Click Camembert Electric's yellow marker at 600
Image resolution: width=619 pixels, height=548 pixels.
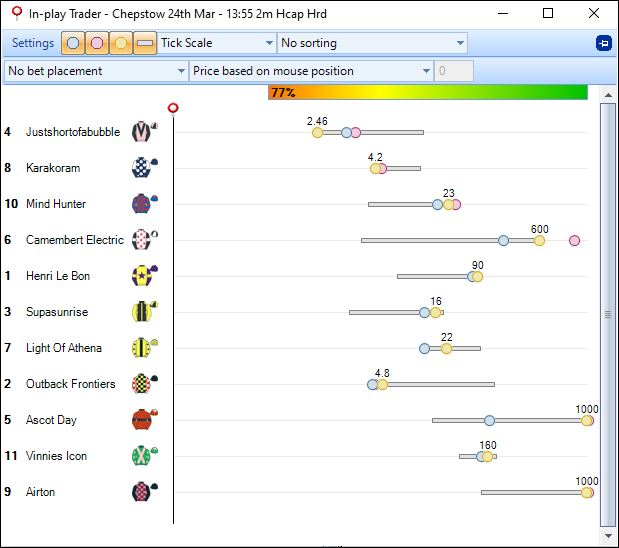539,240
